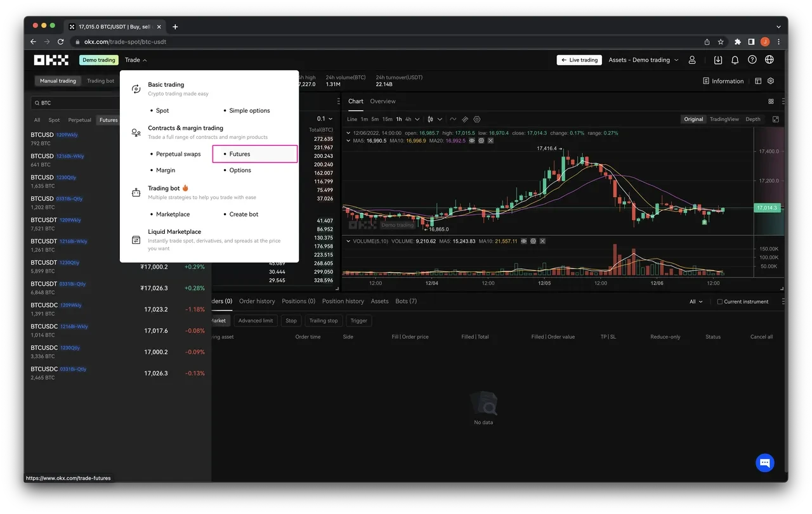Switch to the Overview tab

383,101
